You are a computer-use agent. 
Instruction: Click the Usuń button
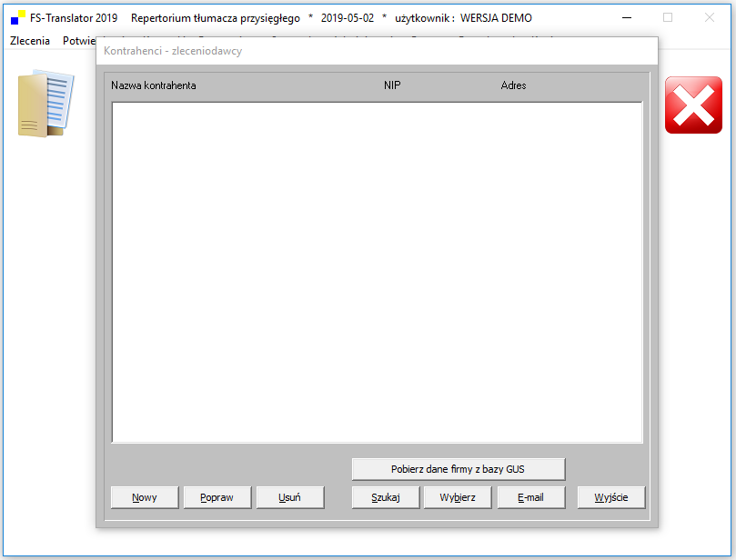point(290,497)
